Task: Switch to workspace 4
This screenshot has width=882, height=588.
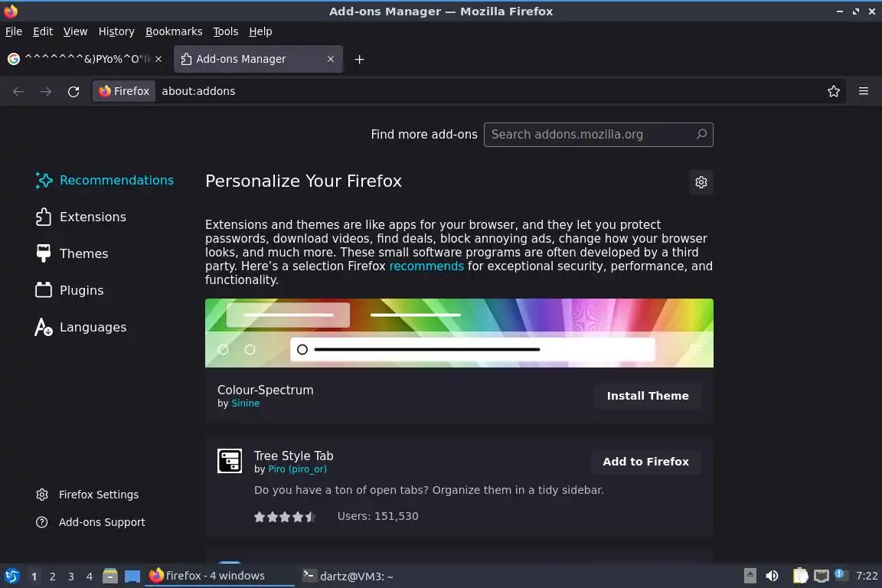Action: pyautogui.click(x=89, y=577)
